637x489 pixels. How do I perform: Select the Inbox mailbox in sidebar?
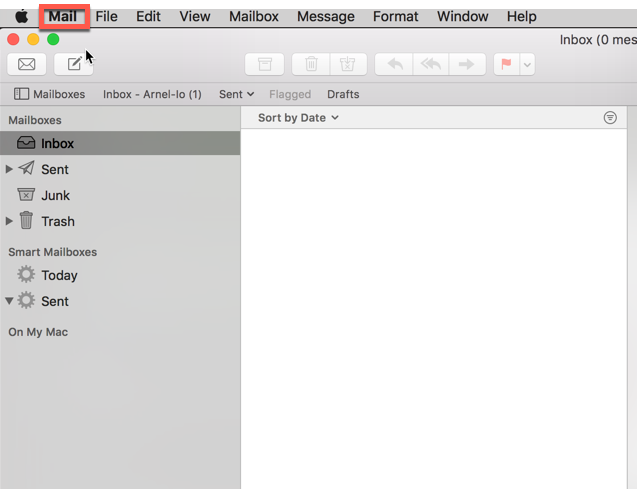(x=120, y=143)
